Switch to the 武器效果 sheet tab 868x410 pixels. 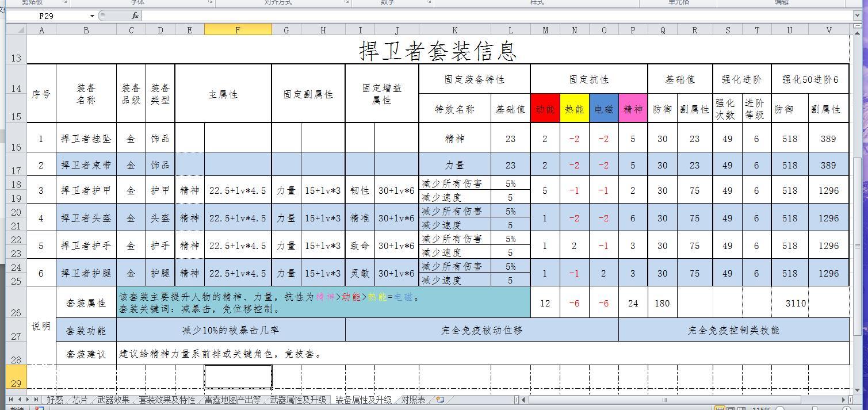(x=113, y=400)
